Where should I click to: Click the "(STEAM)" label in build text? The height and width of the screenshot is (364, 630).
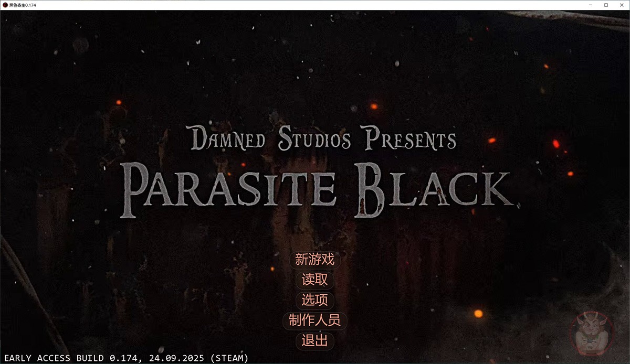[229, 358]
